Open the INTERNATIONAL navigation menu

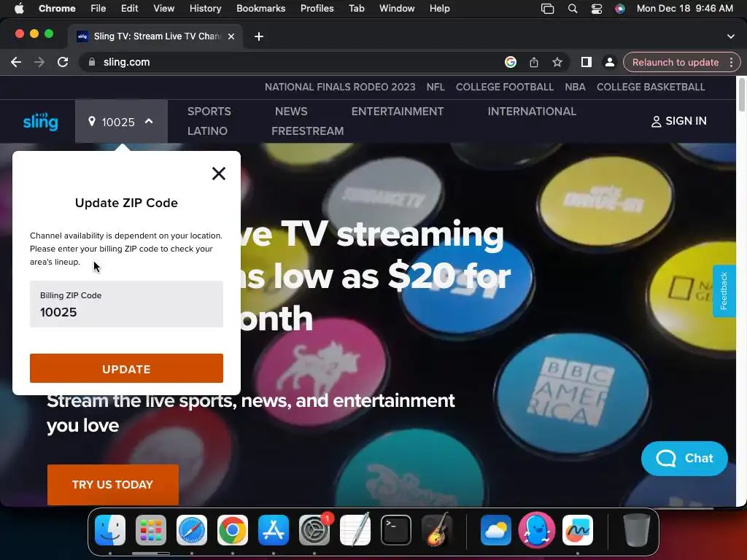coord(532,112)
